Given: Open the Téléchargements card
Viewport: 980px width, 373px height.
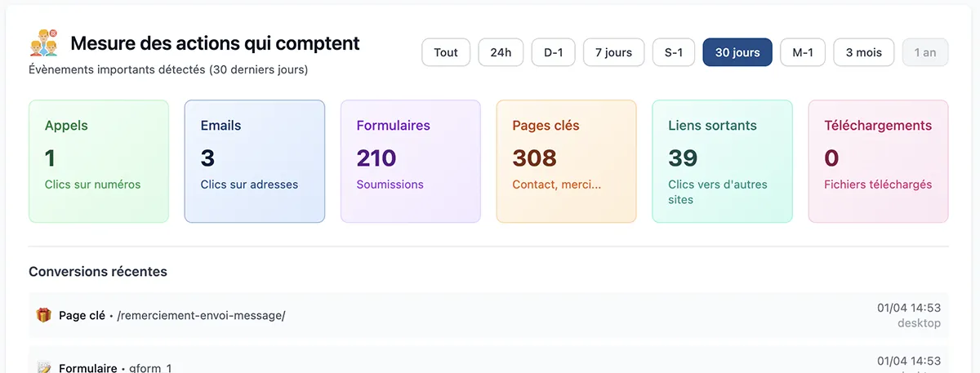Looking at the screenshot, I should 878,161.
